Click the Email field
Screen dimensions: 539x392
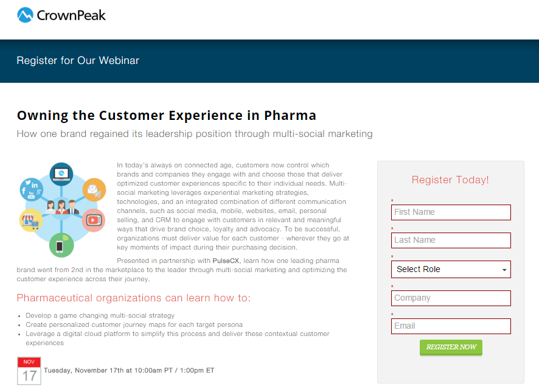tap(451, 326)
